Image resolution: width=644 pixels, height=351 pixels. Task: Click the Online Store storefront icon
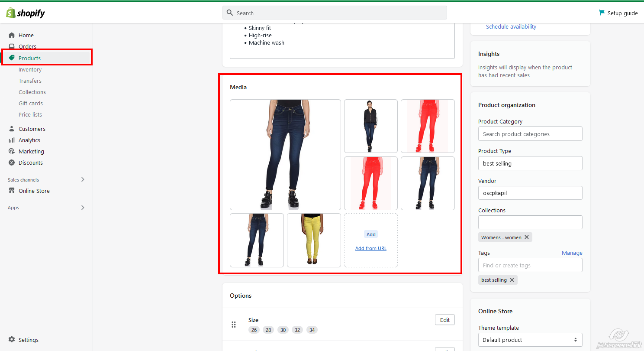click(12, 191)
